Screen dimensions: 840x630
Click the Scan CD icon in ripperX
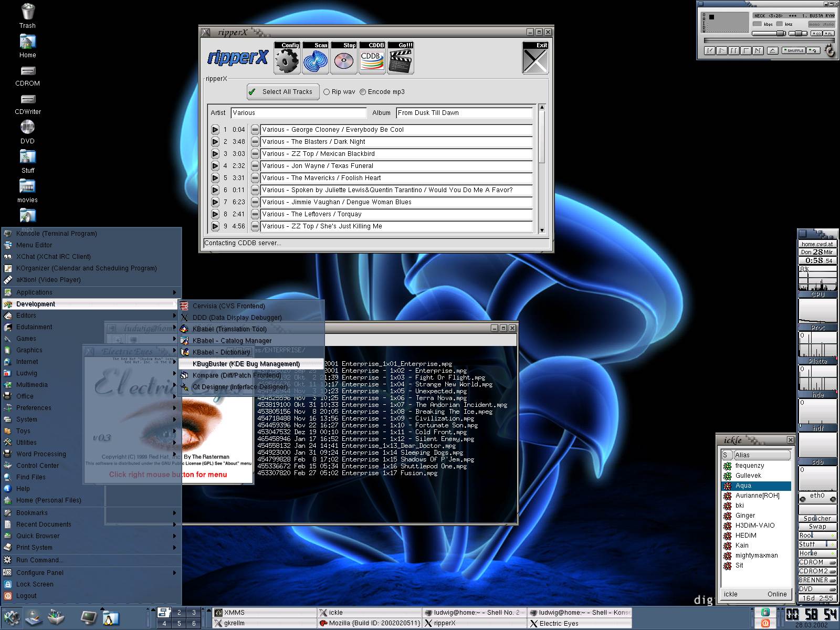pos(315,58)
